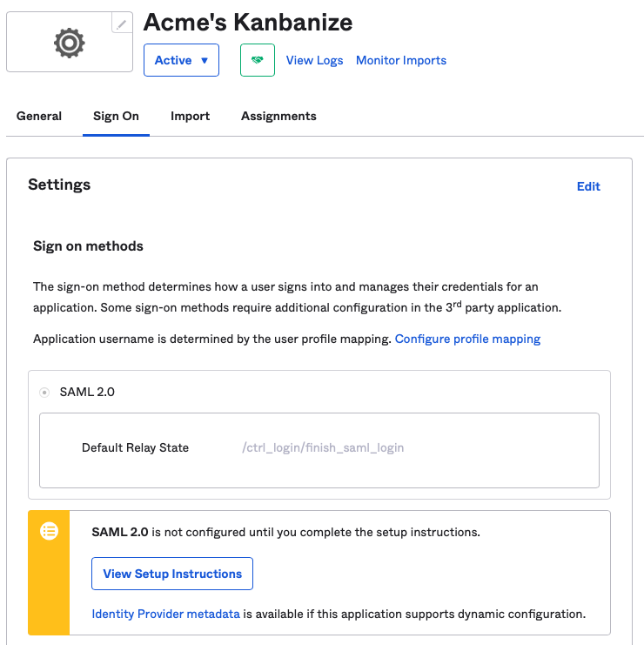644x645 pixels.
Task: Click the Sign on methods heading
Action: point(88,246)
